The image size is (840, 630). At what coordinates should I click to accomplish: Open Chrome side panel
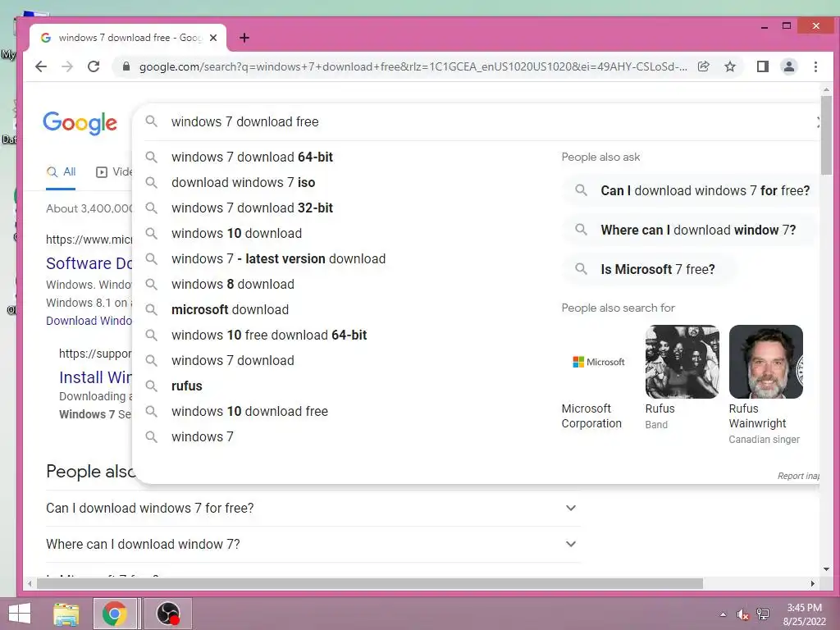[762, 66]
